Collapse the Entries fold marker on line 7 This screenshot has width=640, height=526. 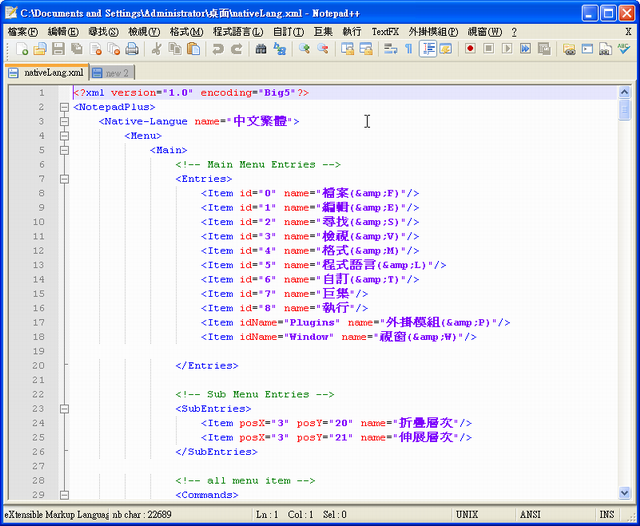click(x=65, y=179)
